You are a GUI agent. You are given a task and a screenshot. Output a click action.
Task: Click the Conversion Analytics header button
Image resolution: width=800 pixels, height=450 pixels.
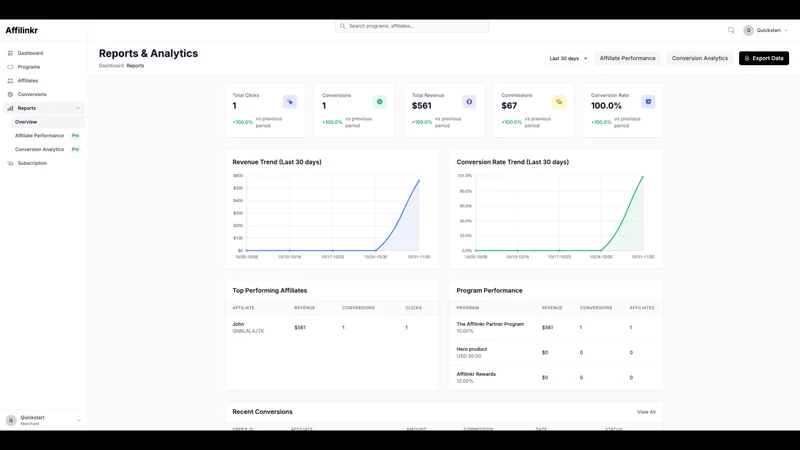pyautogui.click(x=699, y=58)
